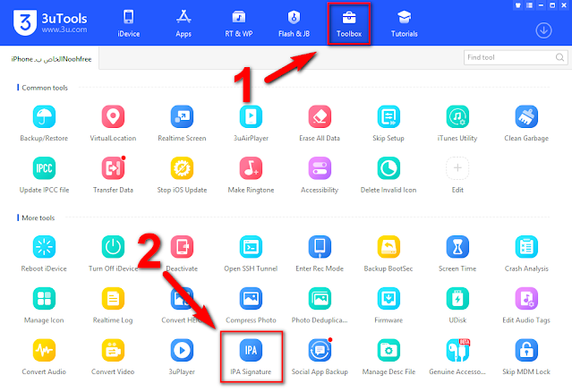Open Update IPCC file tool
Viewport: 572px width, 392px height.
point(44,168)
